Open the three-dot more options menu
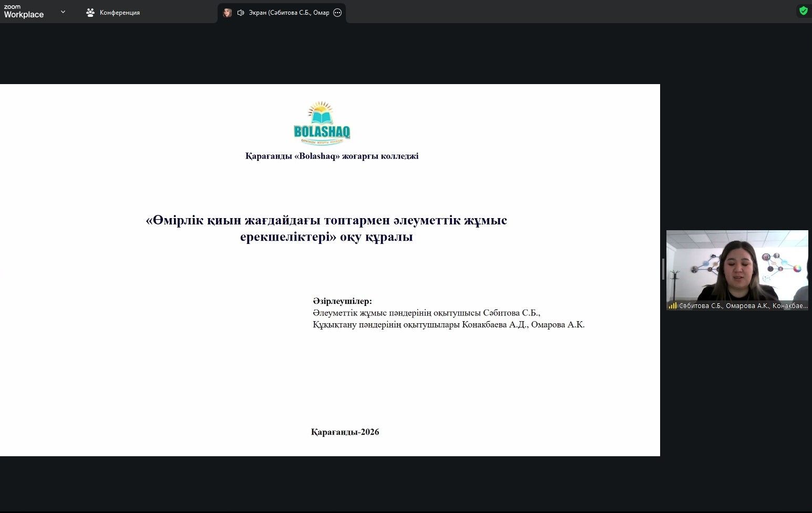Screen dimensions: 812x513 (337, 13)
